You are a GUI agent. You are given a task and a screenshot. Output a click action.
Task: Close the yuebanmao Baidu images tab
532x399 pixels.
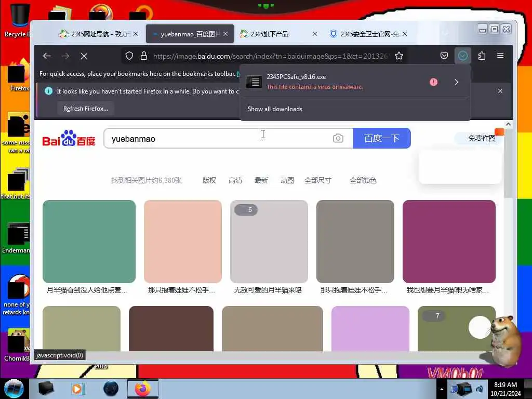coord(225,34)
